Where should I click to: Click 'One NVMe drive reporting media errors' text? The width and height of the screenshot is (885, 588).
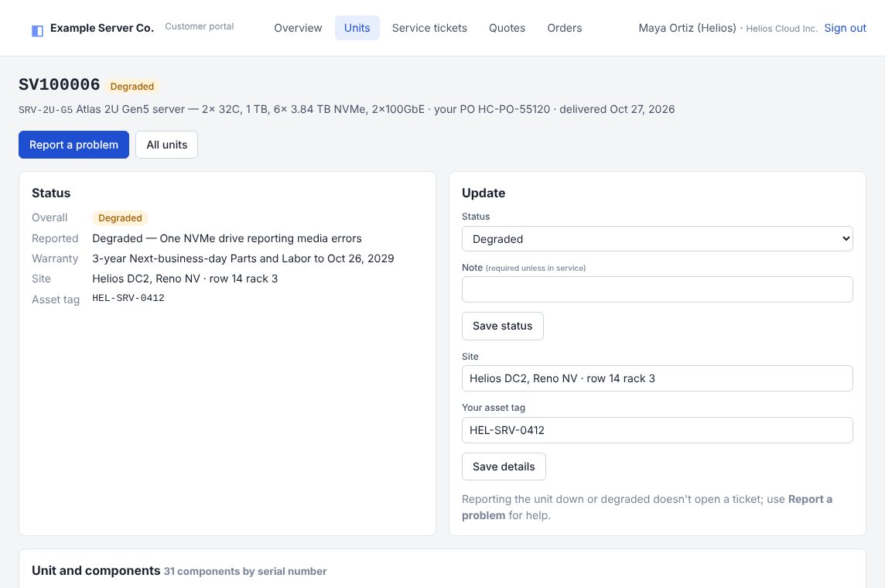(x=261, y=239)
